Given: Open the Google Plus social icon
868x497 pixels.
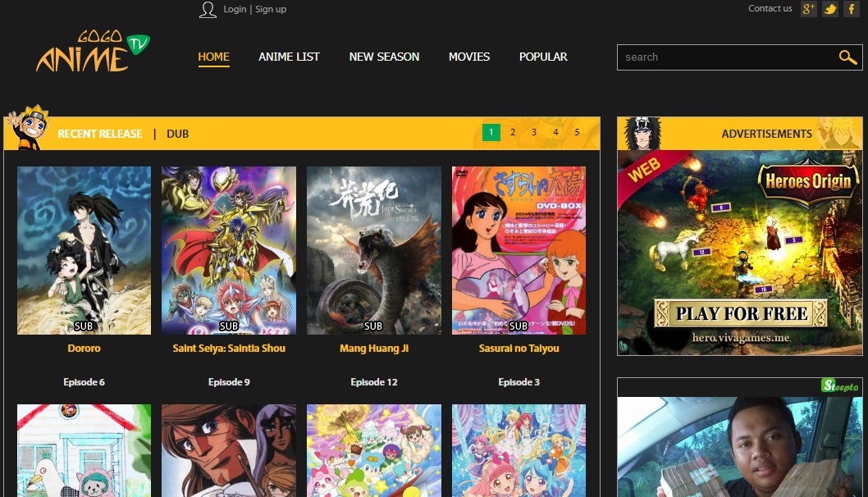Looking at the screenshot, I should 809,9.
